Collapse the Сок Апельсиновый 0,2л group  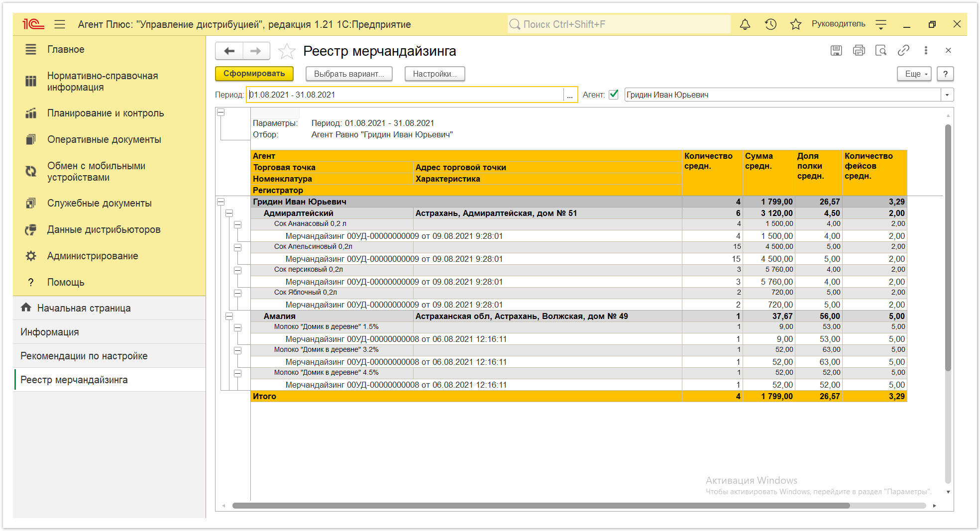pyautogui.click(x=238, y=247)
